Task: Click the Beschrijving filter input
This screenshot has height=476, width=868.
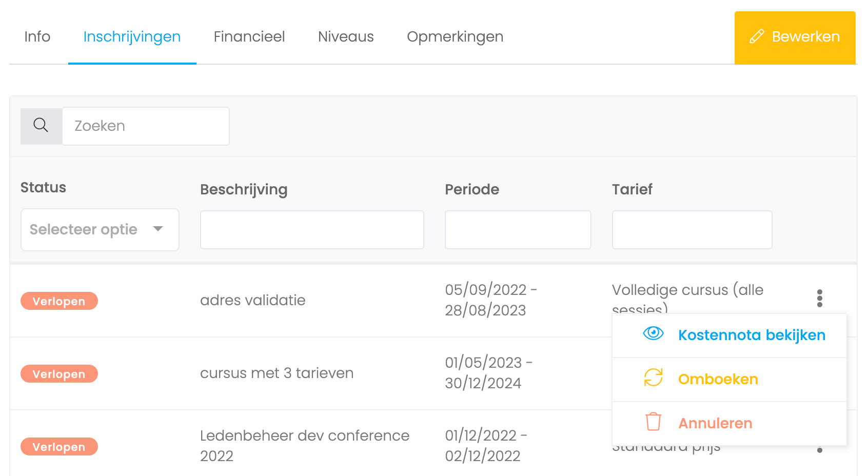Action: [x=312, y=230]
